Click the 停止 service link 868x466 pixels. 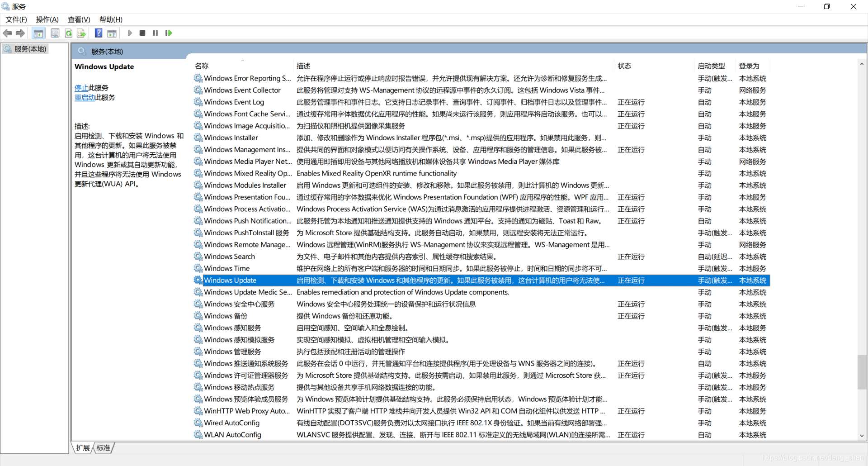[x=81, y=88]
